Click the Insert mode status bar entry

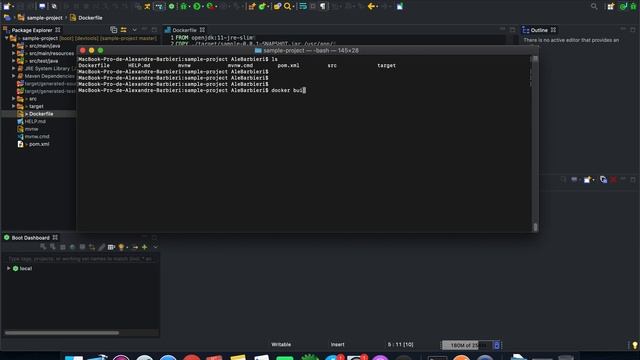tap(337, 344)
